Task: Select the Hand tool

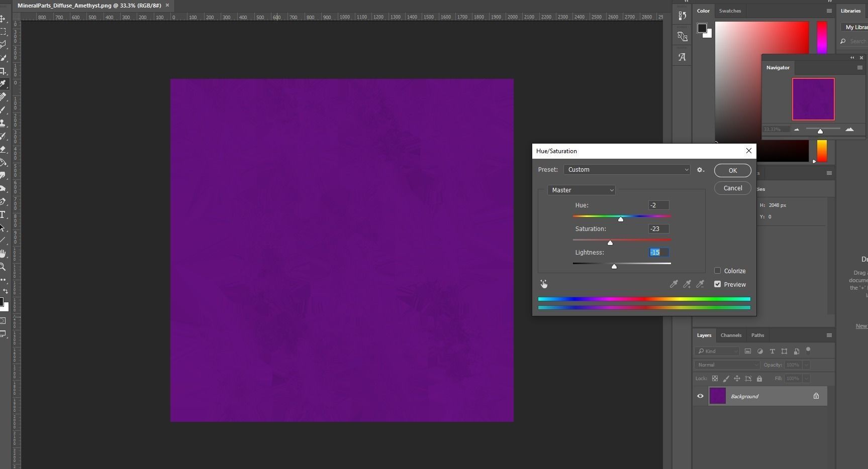Action: [x=3, y=254]
